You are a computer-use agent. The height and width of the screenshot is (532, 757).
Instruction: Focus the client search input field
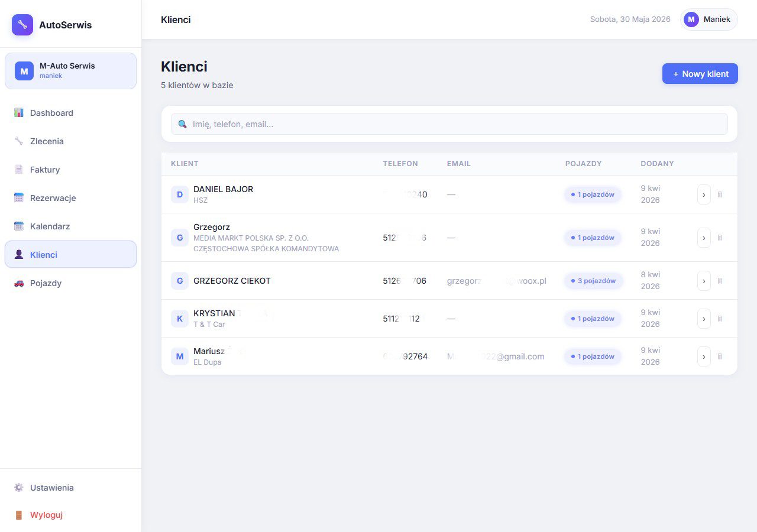coord(449,124)
